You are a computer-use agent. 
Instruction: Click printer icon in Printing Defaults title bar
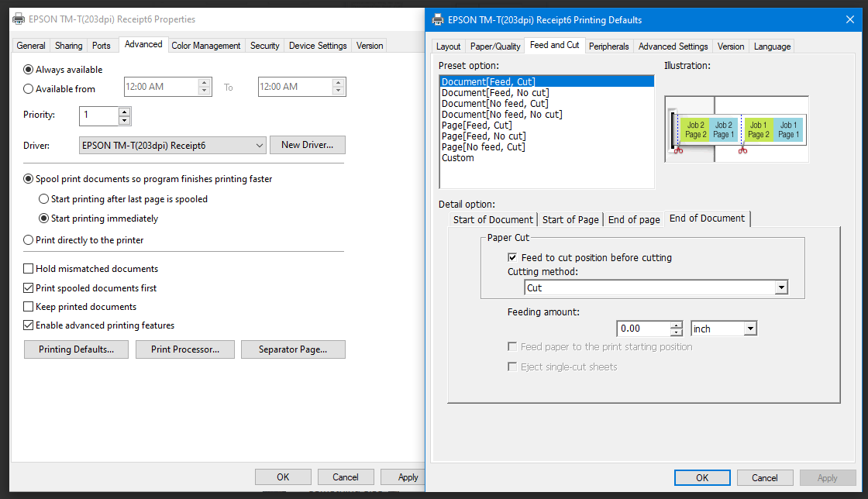[438, 20]
